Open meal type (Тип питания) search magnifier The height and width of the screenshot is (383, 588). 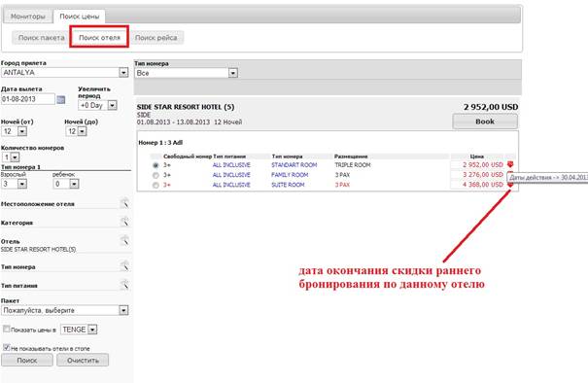point(124,285)
